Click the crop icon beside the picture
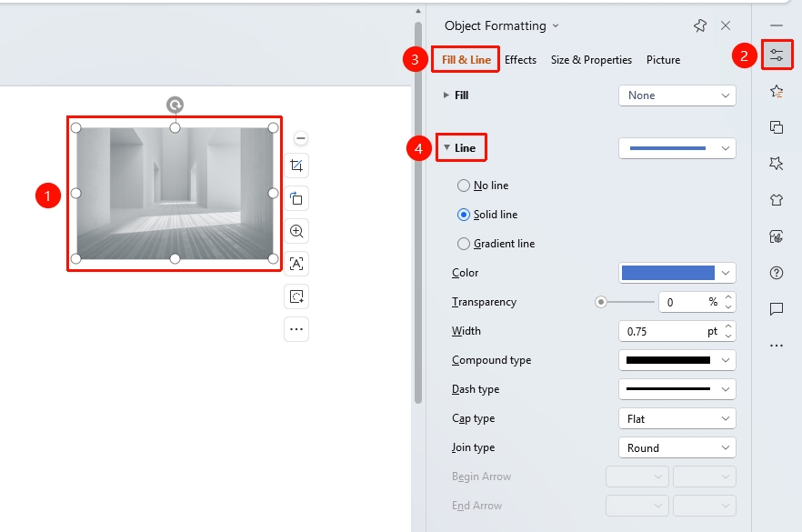This screenshot has width=802, height=532. tap(296, 166)
